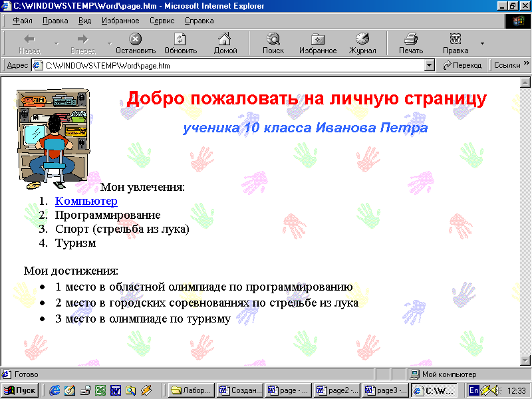
Task: Click the Пуск start button
Action: pos(20,390)
